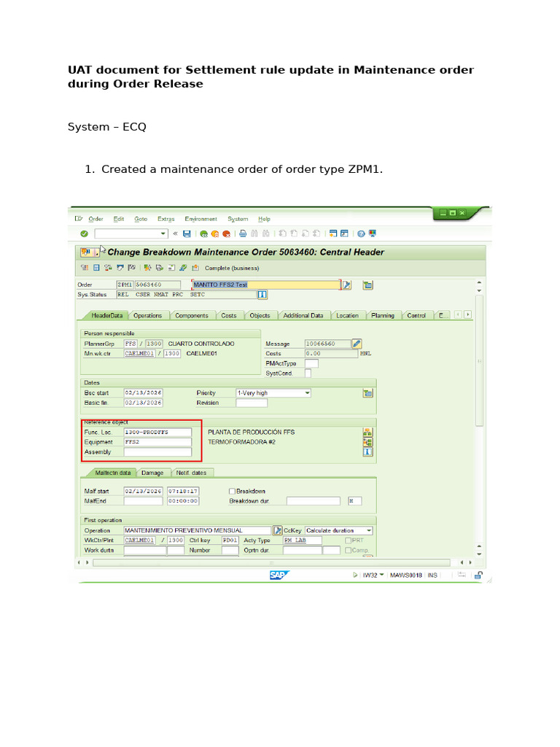Screen dimensions: 560x747
Task: Tick the Comp. checkbox
Action: point(348,550)
